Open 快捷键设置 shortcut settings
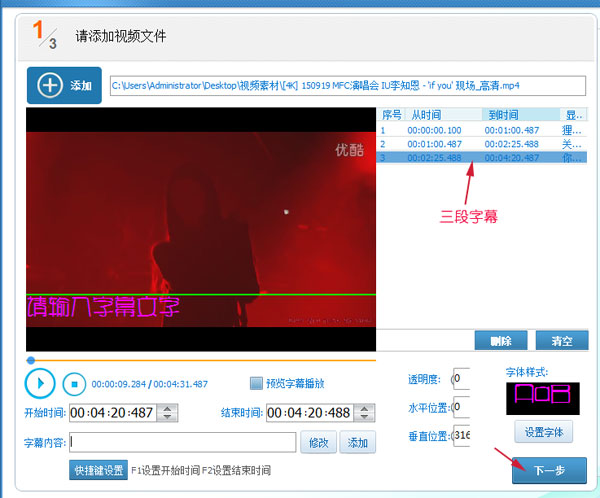This screenshot has width=600, height=498. [98, 470]
